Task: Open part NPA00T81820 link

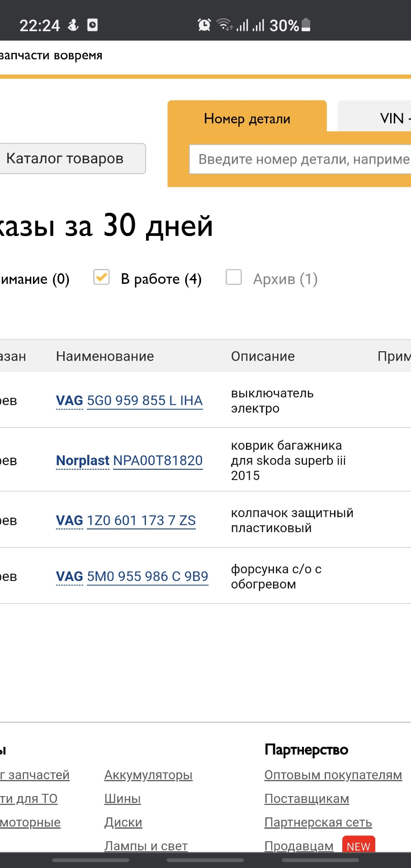Action: (158, 461)
